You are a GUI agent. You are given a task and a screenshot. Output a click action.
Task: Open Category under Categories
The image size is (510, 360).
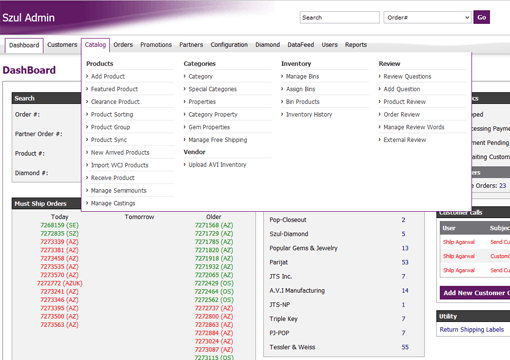tap(200, 76)
